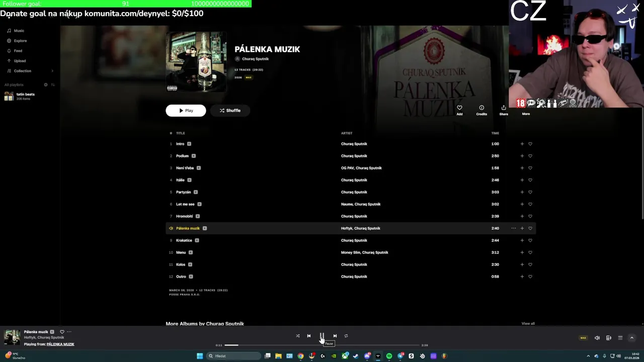Open playlist sort options icon

53,84
